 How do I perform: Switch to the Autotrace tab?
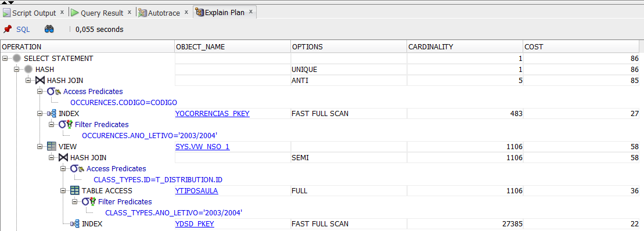pos(164,13)
